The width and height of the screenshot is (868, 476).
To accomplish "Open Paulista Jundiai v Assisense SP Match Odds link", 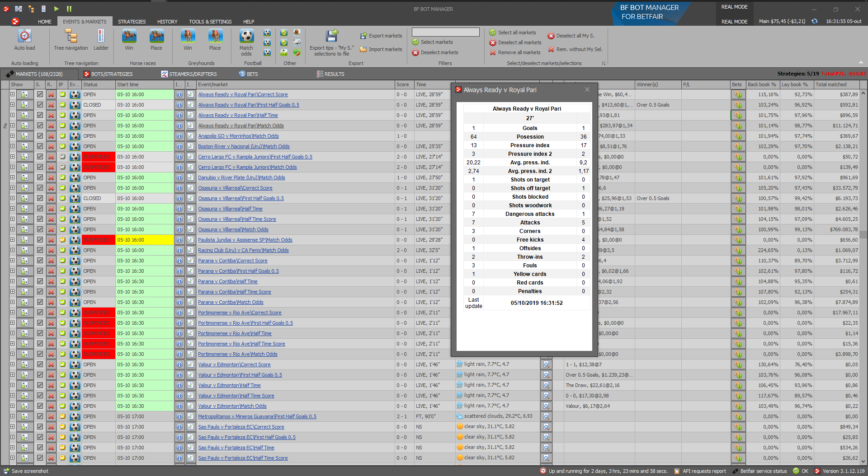I will click(245, 240).
